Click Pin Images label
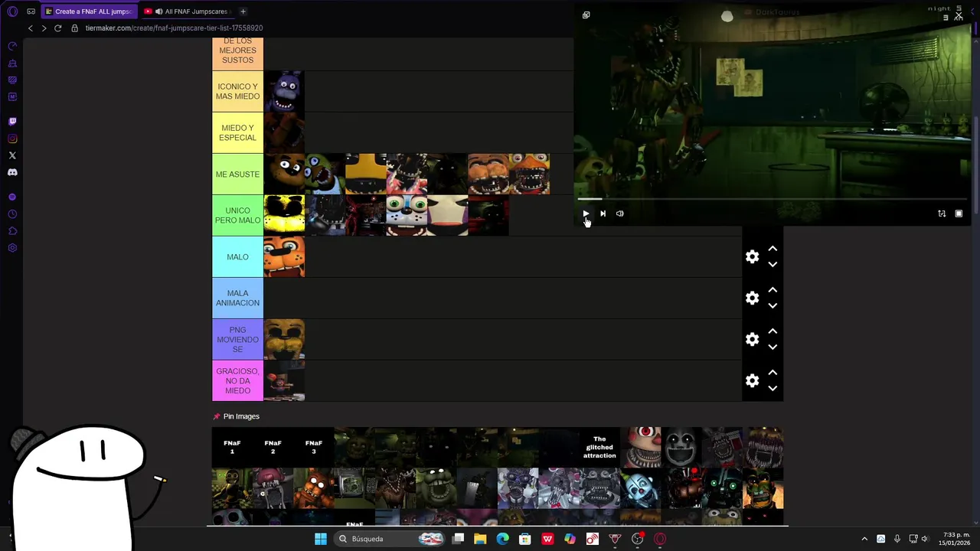 (241, 416)
